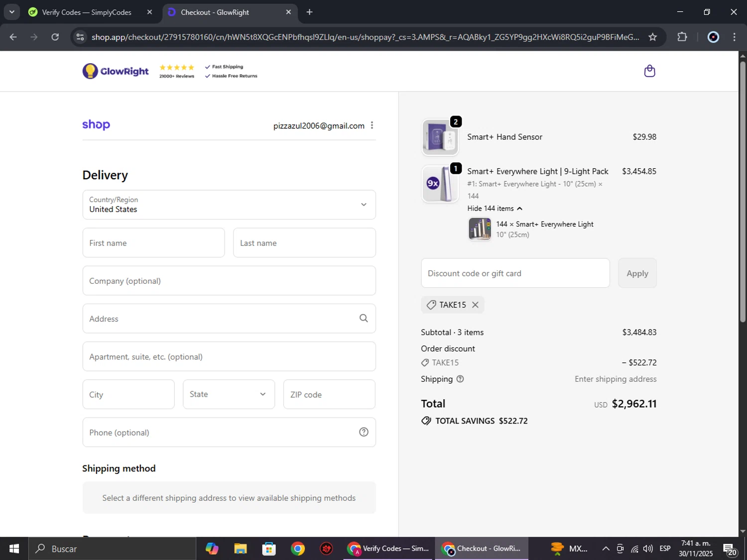Click the 144 × Everywhere Light thumbnail
Image resolution: width=747 pixels, height=560 pixels.
(x=480, y=229)
